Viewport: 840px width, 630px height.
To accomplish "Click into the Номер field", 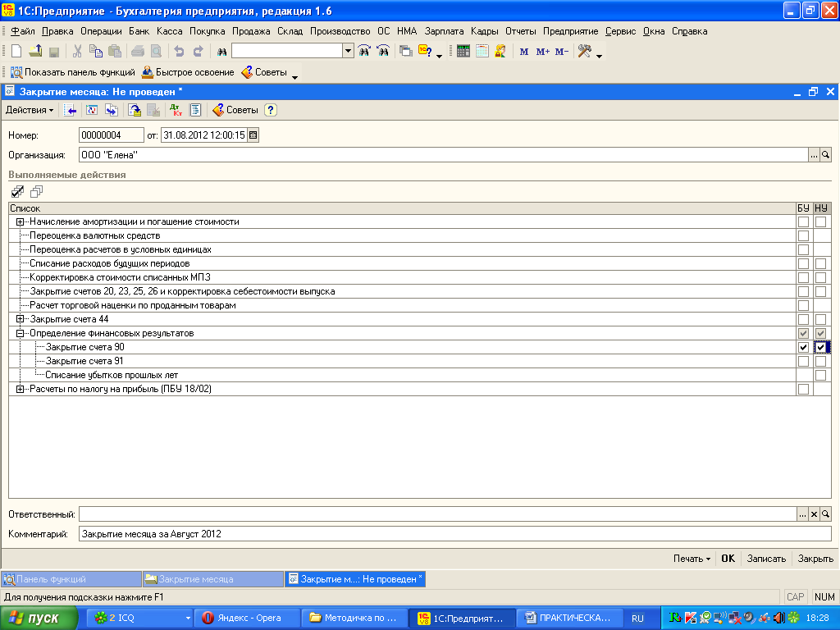I will coord(112,135).
